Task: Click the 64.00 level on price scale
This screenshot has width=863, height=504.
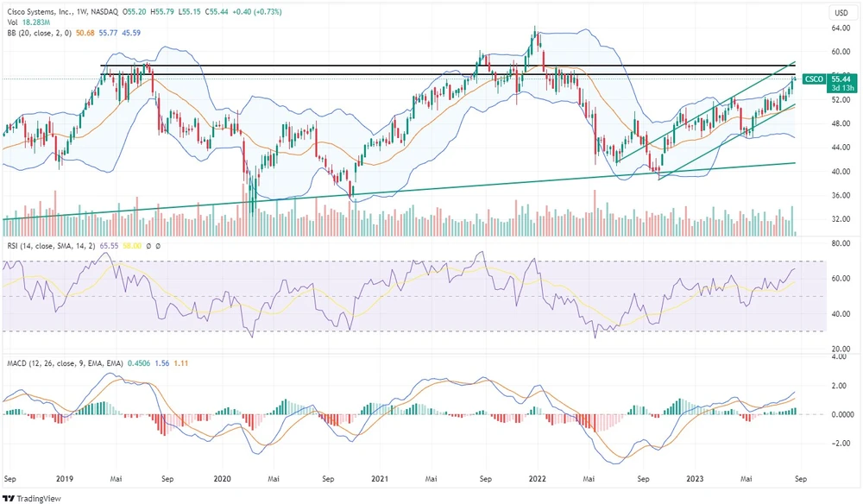Action: click(x=840, y=28)
